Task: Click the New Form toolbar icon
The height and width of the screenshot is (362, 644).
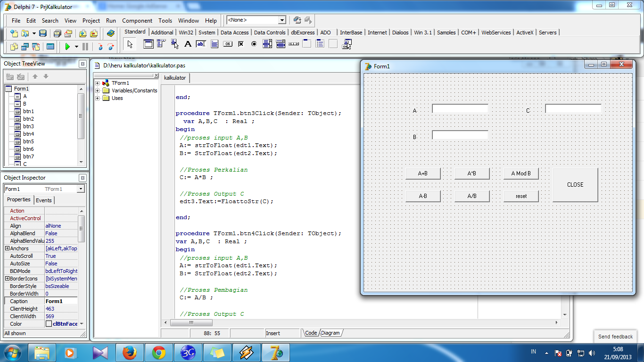Action: point(50,47)
